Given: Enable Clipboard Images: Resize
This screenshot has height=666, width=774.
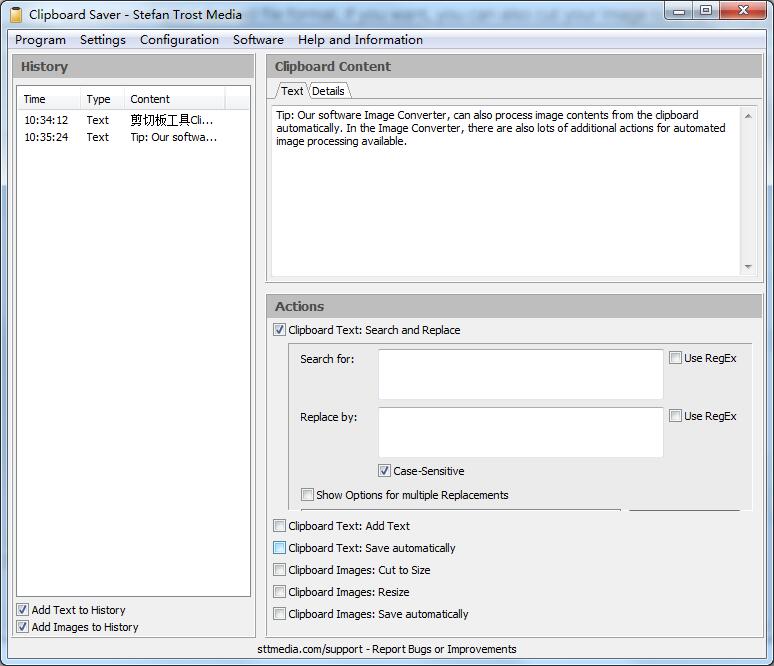Looking at the screenshot, I should pyautogui.click(x=279, y=591).
